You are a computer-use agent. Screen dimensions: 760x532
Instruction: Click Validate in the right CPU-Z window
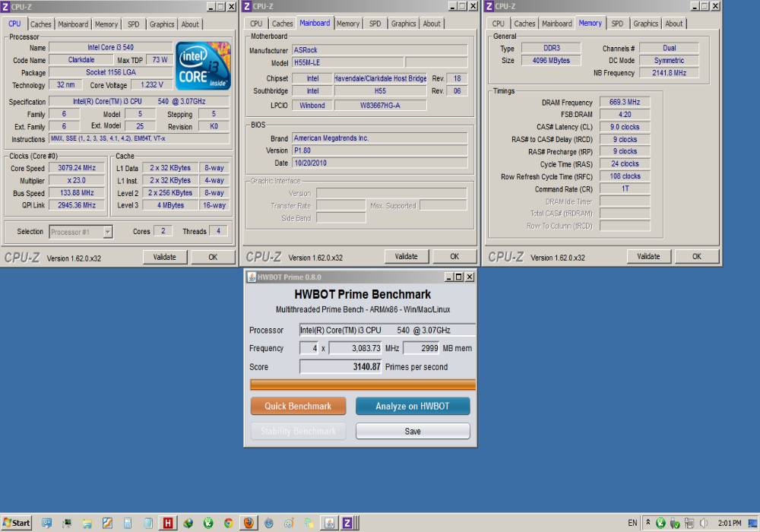point(648,257)
